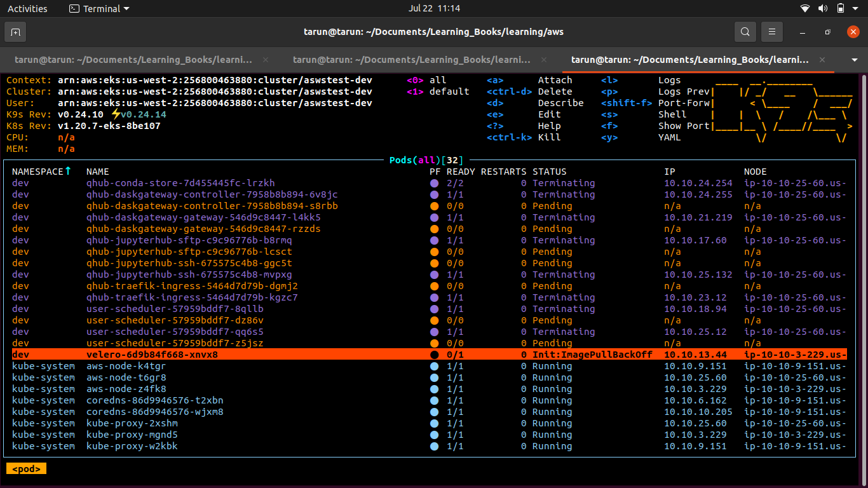Click the IP 10.10.10.205
868x488 pixels.
tap(698, 412)
